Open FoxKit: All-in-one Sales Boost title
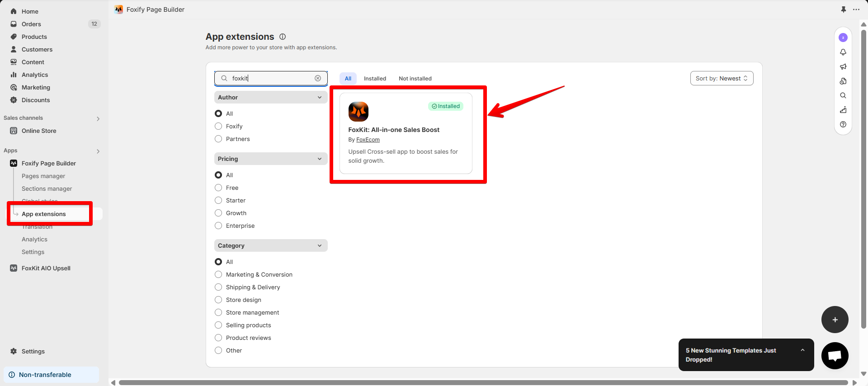The height and width of the screenshot is (386, 868). [394, 130]
